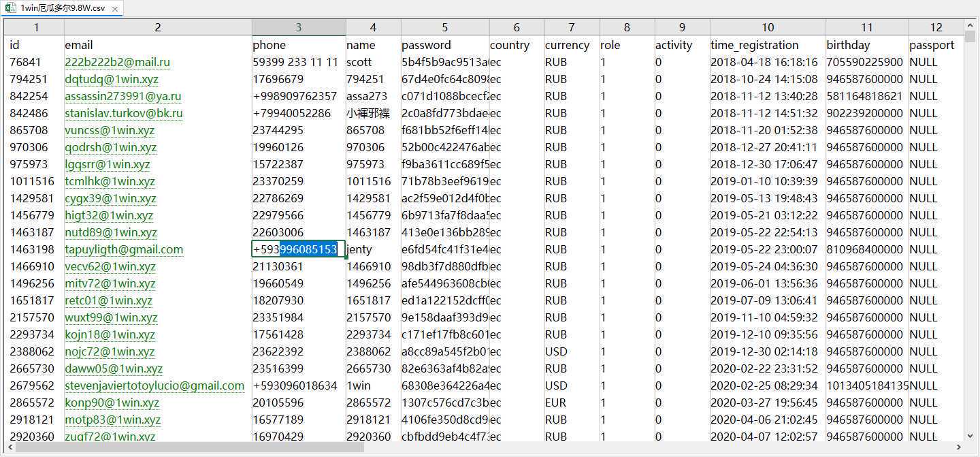The height and width of the screenshot is (457, 980).
Task: Click the horizontal scrollbar thumb
Action: 191,447
